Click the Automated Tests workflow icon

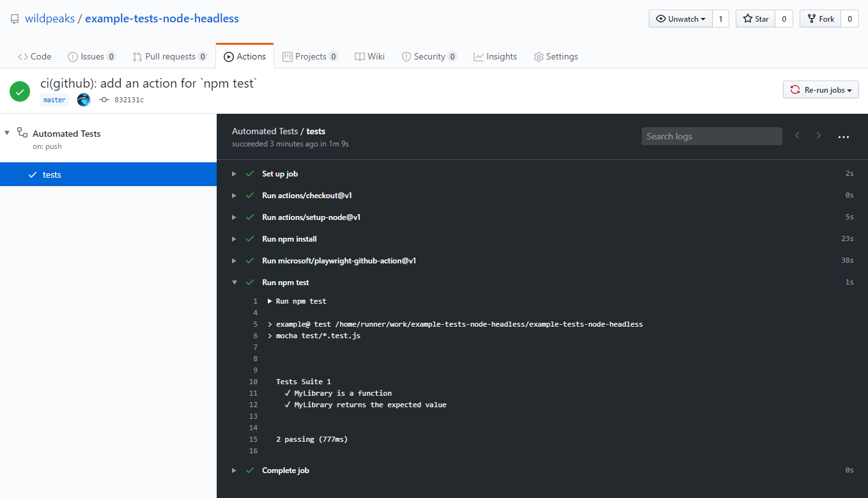[22, 133]
